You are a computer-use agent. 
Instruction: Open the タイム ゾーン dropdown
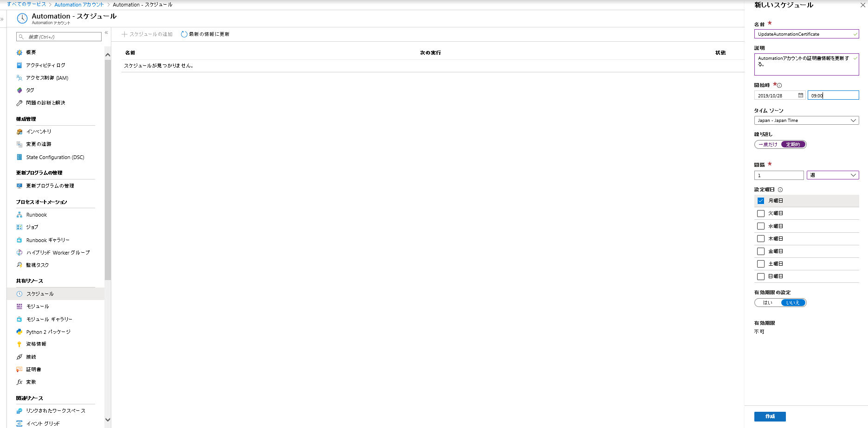pyautogui.click(x=807, y=121)
